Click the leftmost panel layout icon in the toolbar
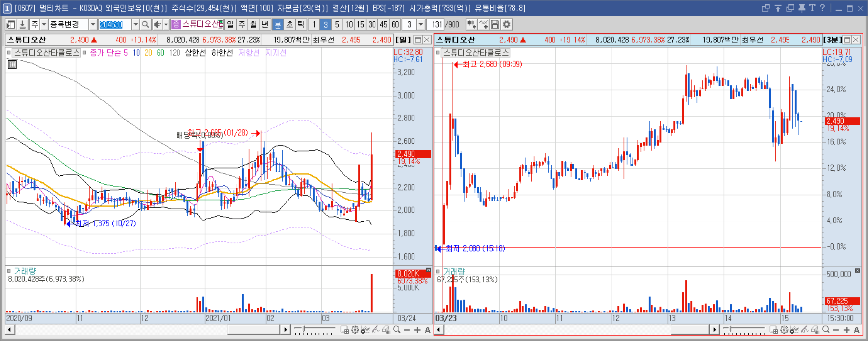868x341 pixels. (x=11, y=24)
